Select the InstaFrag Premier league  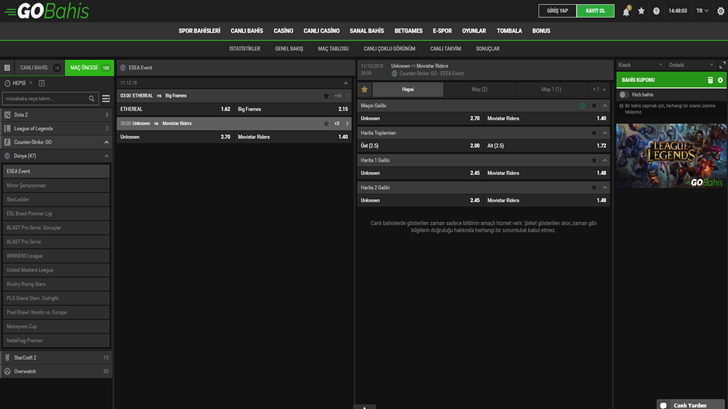56,340
